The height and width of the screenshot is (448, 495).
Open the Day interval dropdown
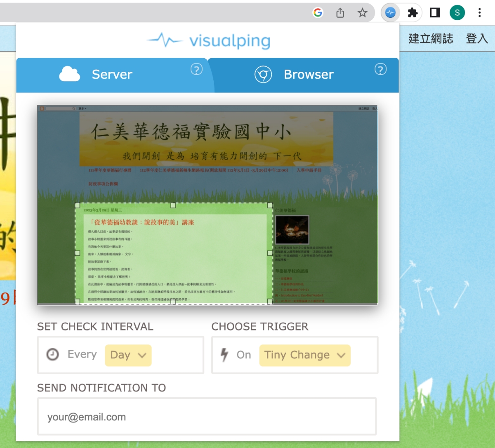[x=128, y=355]
